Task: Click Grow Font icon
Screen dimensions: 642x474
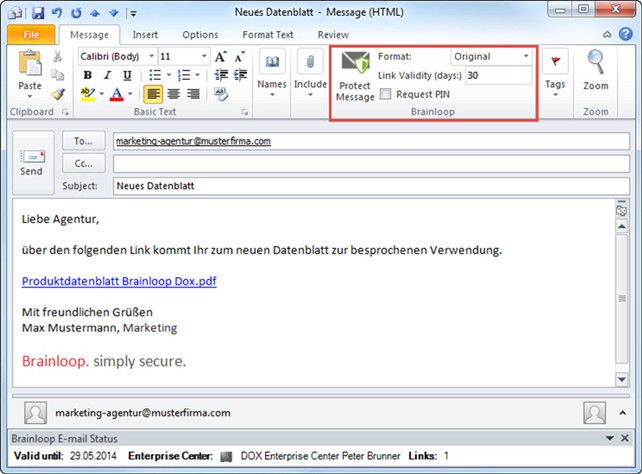Action: pyautogui.click(x=220, y=56)
